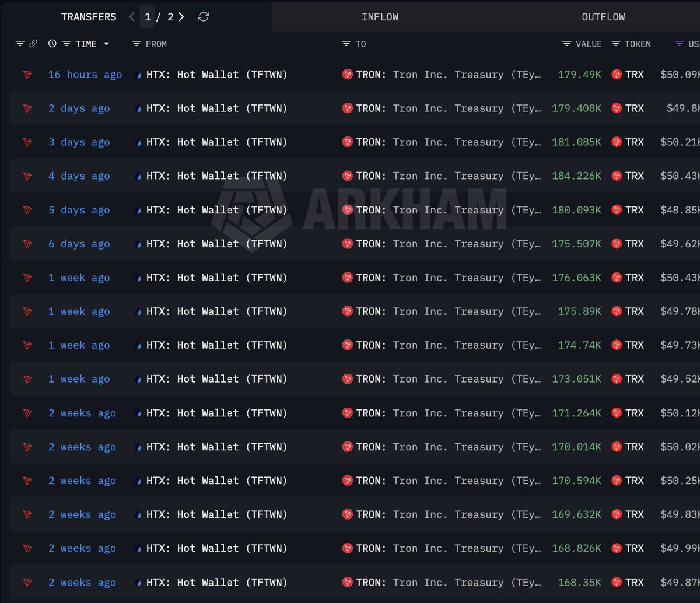Viewport: 700px width, 603px height.
Task: Open the '4 days ago' transaction link
Action: point(79,176)
